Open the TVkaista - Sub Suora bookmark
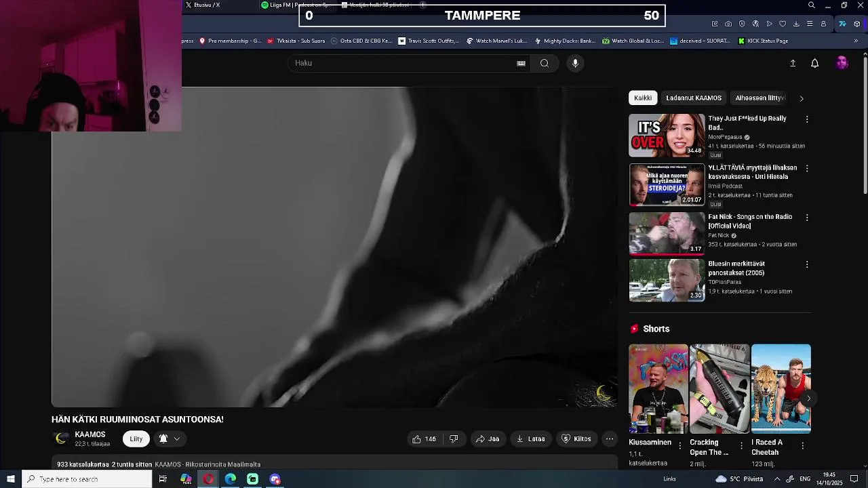 click(296, 41)
